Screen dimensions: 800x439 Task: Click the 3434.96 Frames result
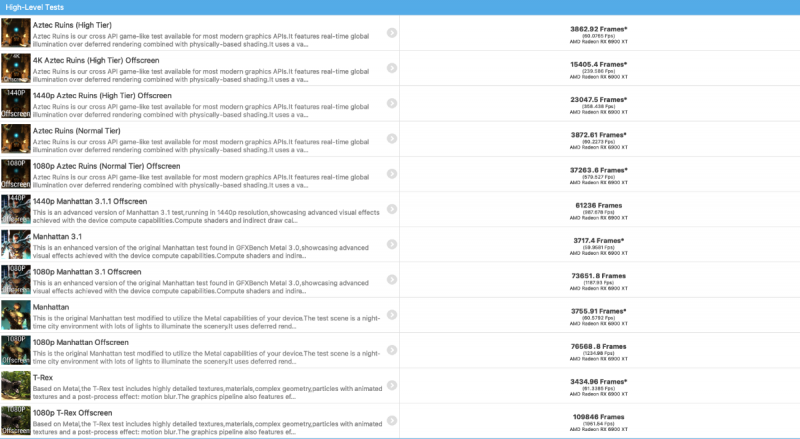click(x=598, y=381)
